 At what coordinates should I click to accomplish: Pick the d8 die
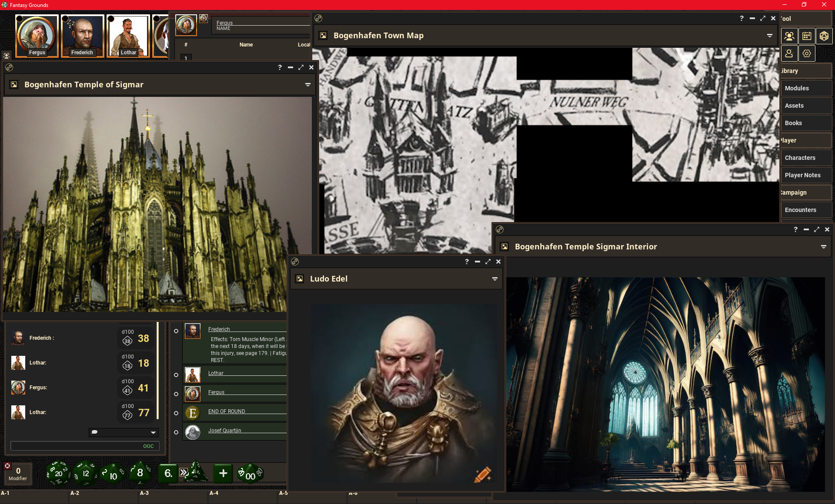point(140,473)
